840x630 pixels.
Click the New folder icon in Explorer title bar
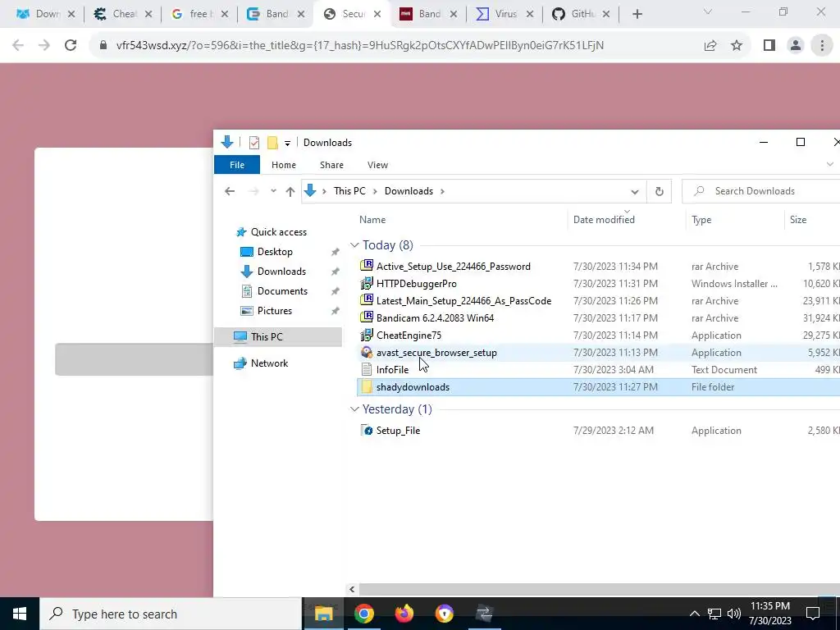coord(272,143)
